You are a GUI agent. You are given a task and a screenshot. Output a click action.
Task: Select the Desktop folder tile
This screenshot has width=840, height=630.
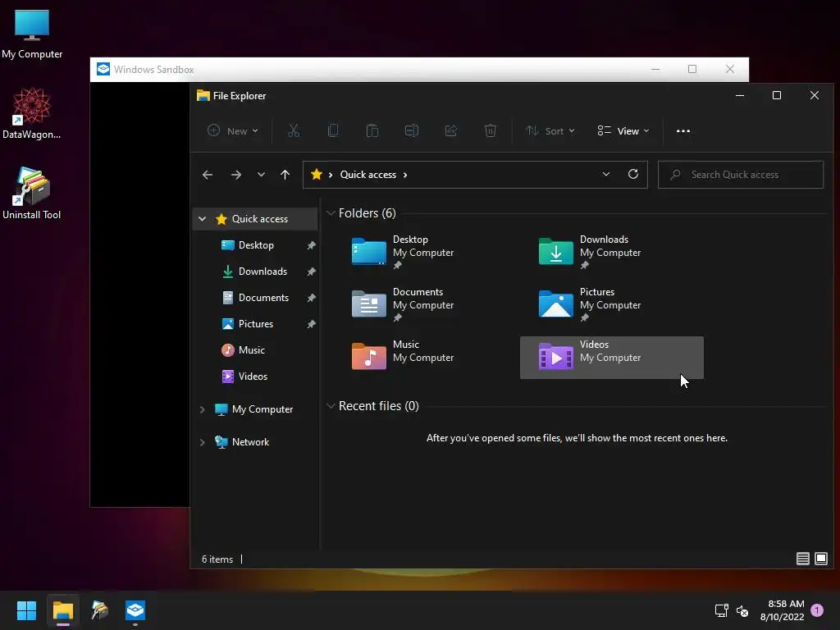[424, 252]
